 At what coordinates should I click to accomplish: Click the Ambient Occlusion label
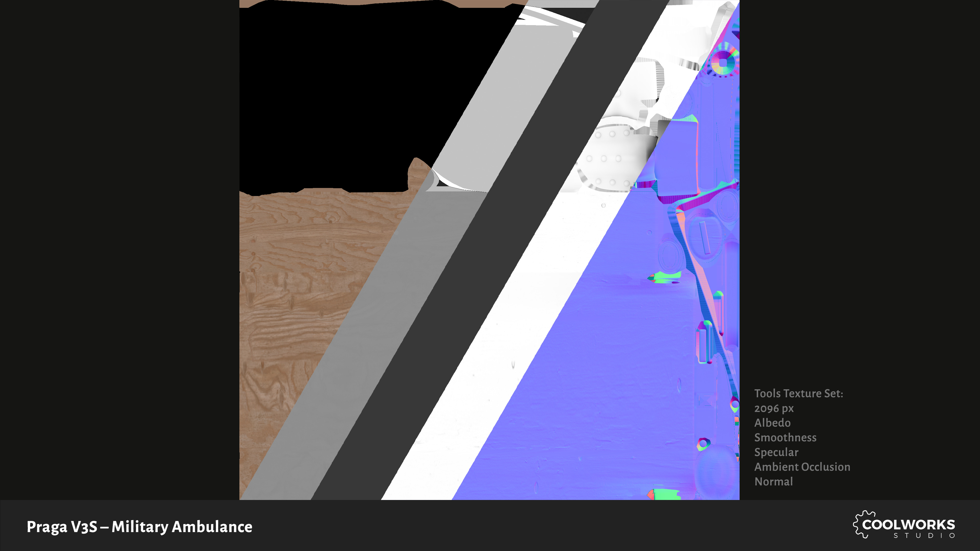(x=802, y=467)
